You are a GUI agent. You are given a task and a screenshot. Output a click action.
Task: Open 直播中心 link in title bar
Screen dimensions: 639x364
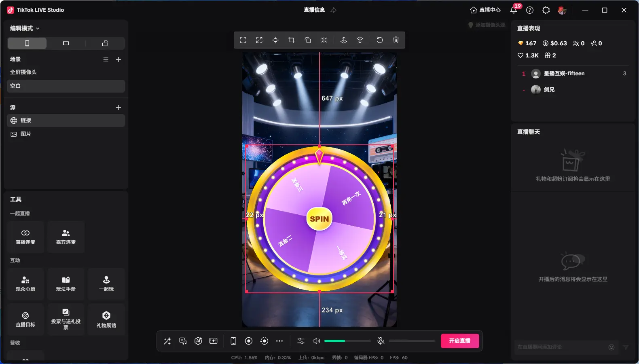[x=485, y=10]
